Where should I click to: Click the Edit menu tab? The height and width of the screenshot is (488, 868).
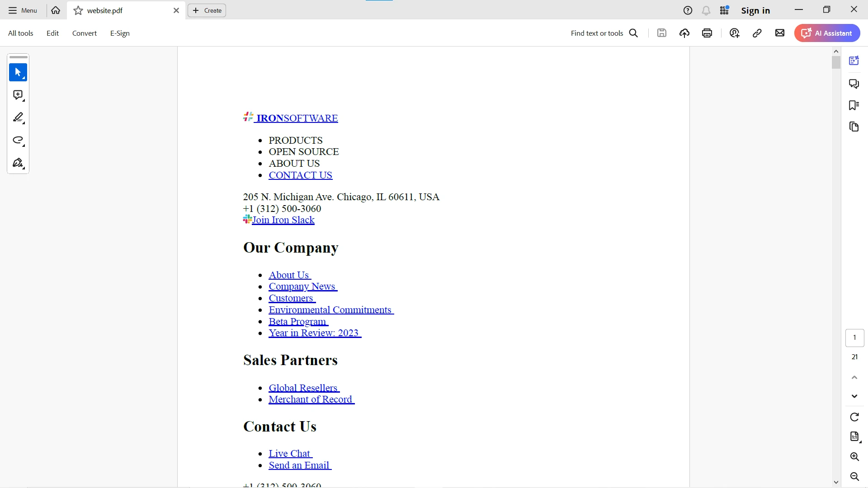pyautogui.click(x=52, y=33)
